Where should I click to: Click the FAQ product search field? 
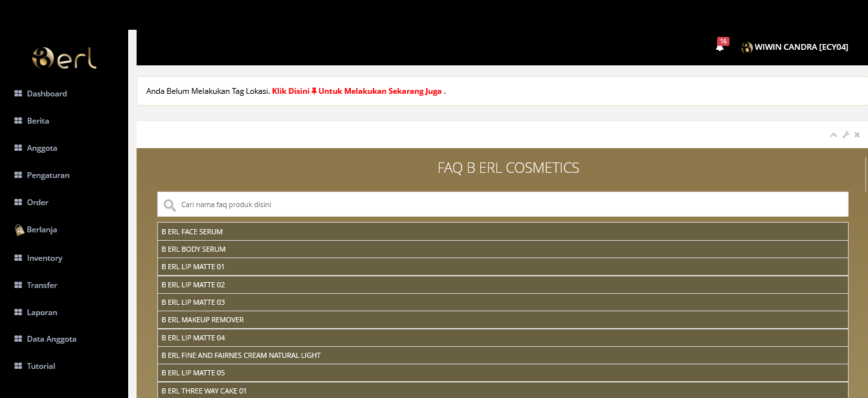[511, 205]
